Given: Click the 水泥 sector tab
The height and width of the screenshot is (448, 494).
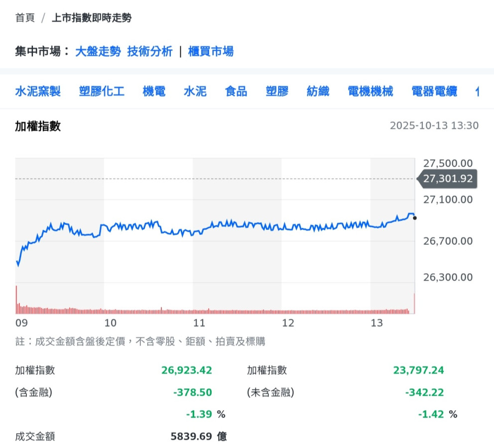Looking at the screenshot, I should 195,91.
